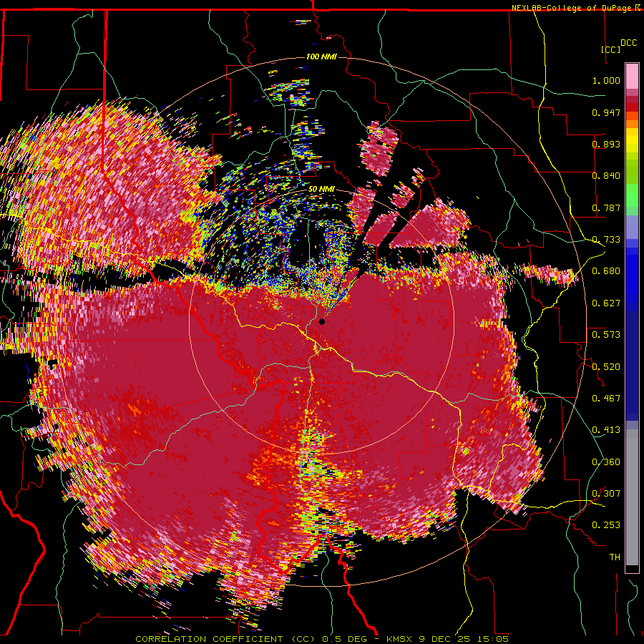Click the 0.627 legend value
644x644 pixels.
606,303
